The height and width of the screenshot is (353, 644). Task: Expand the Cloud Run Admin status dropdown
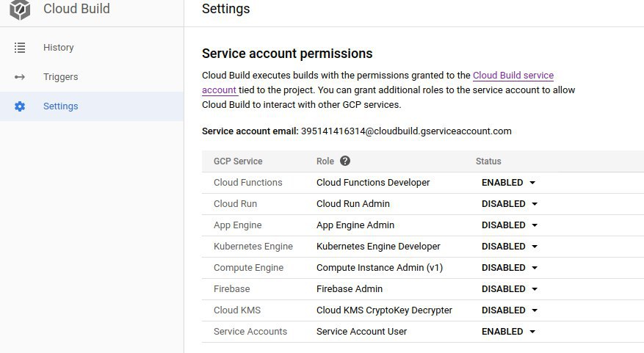pos(510,204)
